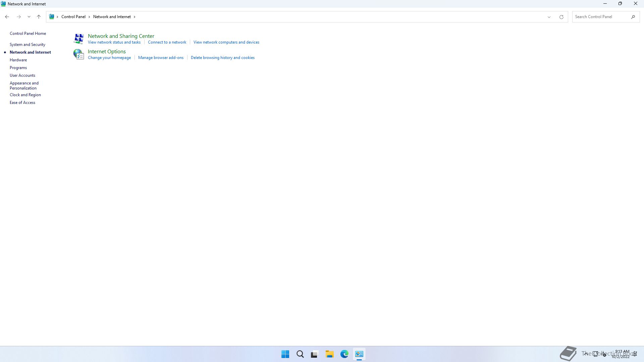Screen dimensions: 644x362
Task: Open Control Panel Home
Action: 28,34
